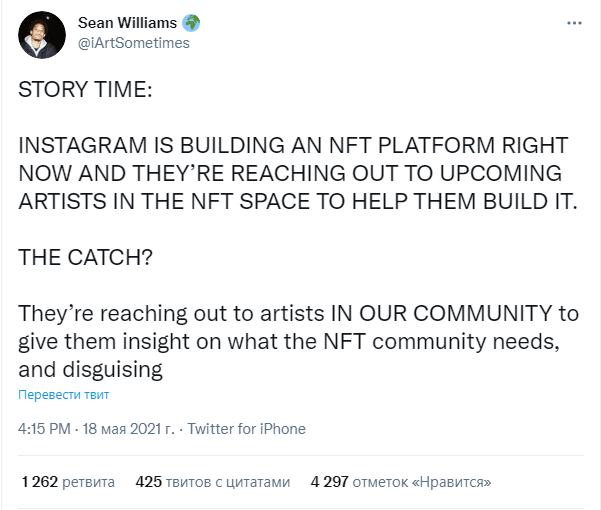601x510 pixels.
Task: Click the @iArtSometimes handle
Action: pyautogui.click(x=133, y=43)
